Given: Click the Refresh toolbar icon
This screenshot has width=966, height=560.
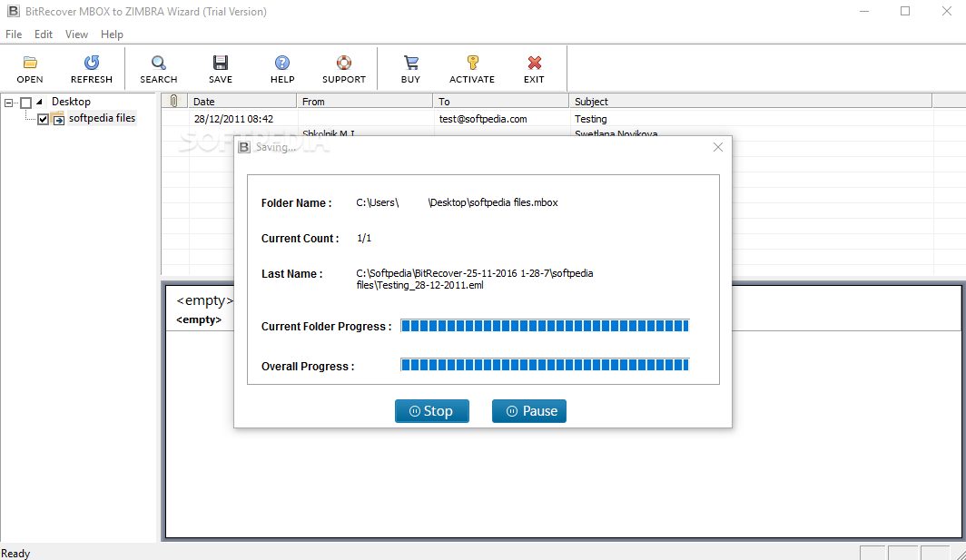Looking at the screenshot, I should click(x=91, y=63).
